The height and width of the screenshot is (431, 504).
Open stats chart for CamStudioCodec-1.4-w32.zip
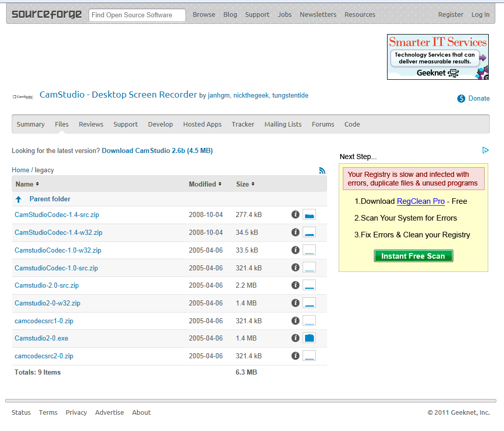pos(309,232)
